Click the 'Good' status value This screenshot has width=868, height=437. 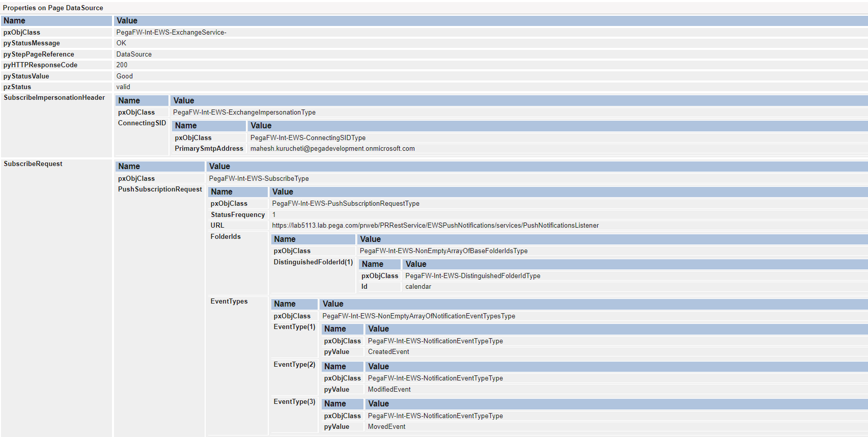click(x=124, y=76)
